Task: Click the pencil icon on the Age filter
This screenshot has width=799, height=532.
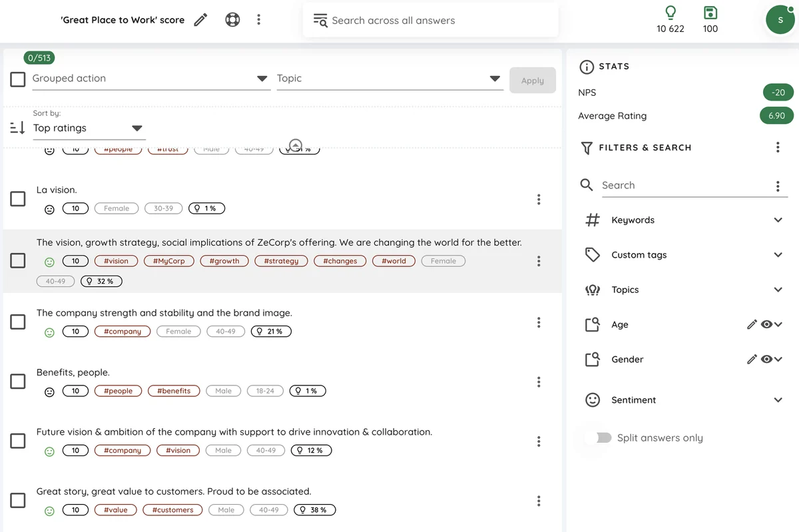Action: [x=752, y=324]
